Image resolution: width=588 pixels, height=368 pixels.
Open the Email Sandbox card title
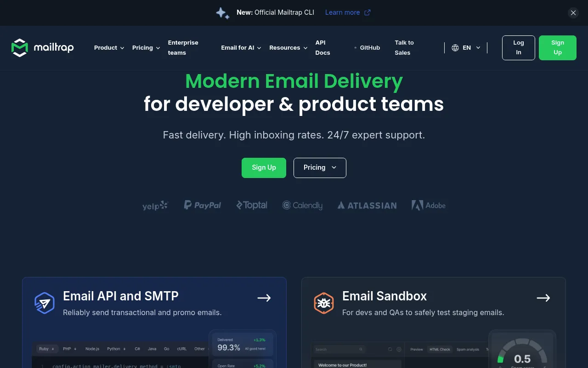(384, 296)
